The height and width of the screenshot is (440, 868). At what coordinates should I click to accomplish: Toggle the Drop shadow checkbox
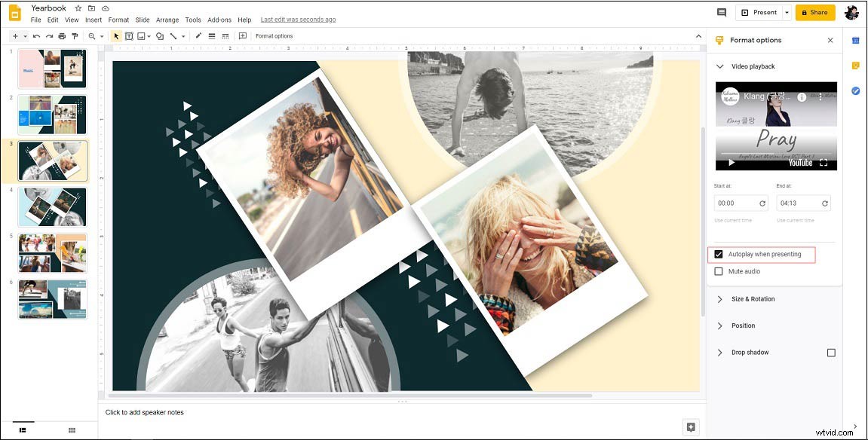click(x=831, y=352)
